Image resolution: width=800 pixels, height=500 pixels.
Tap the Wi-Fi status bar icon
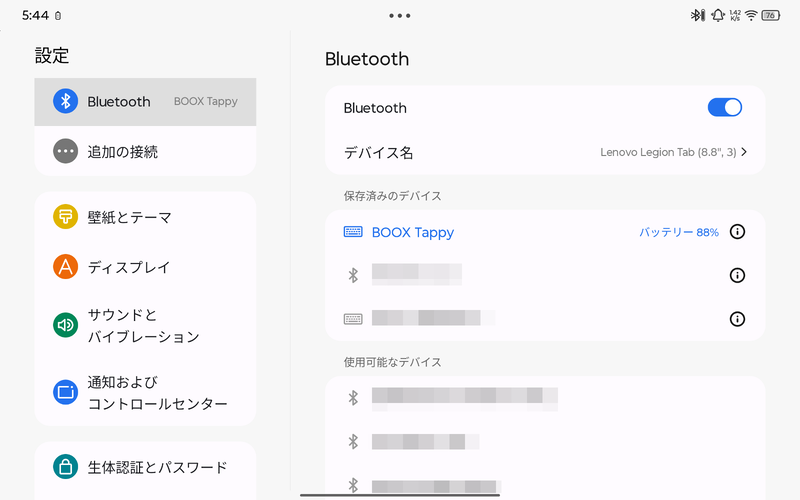click(x=751, y=15)
